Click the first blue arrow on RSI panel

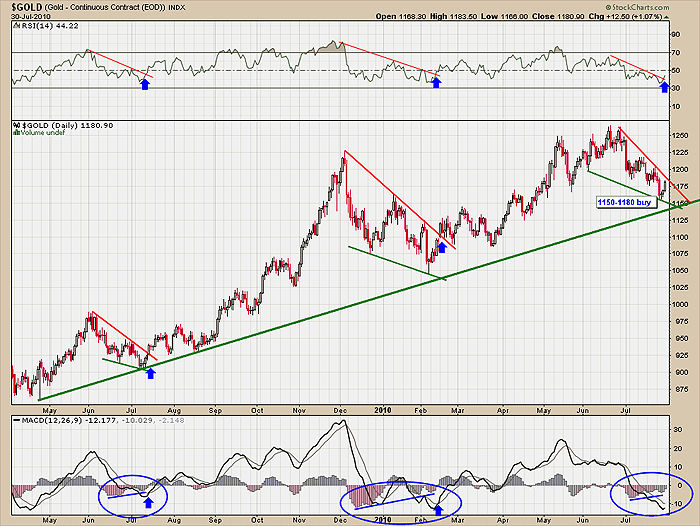coord(145,85)
